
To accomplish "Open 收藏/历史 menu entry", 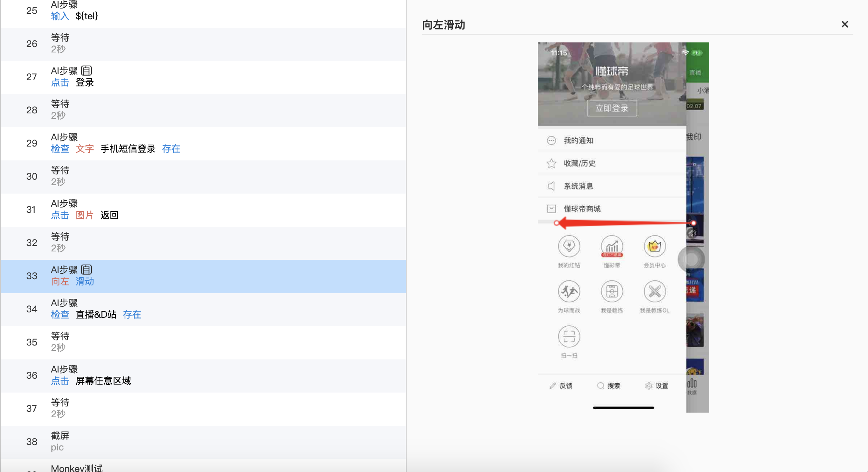I will 579,163.
